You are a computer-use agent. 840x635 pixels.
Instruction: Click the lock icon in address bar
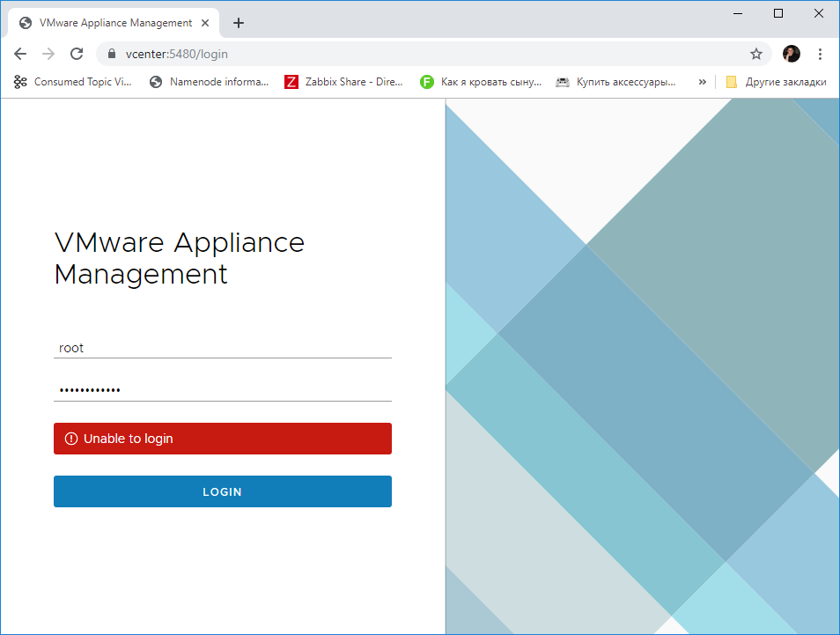click(112, 54)
